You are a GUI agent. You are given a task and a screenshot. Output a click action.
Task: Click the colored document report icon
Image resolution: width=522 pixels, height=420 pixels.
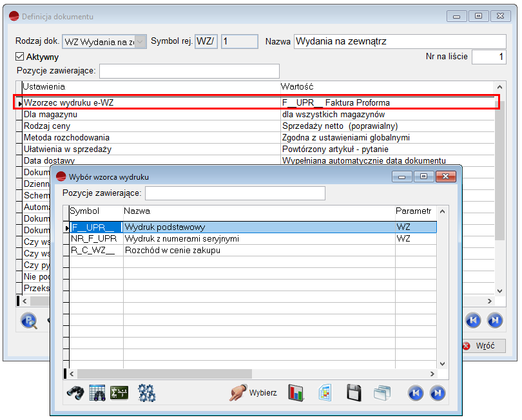(325, 392)
